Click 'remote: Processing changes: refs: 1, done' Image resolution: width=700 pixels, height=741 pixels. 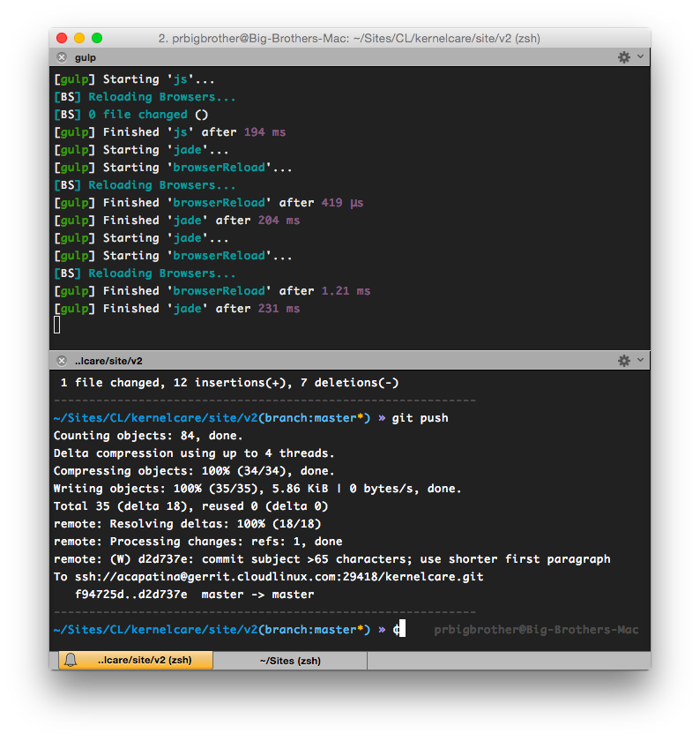(x=197, y=542)
